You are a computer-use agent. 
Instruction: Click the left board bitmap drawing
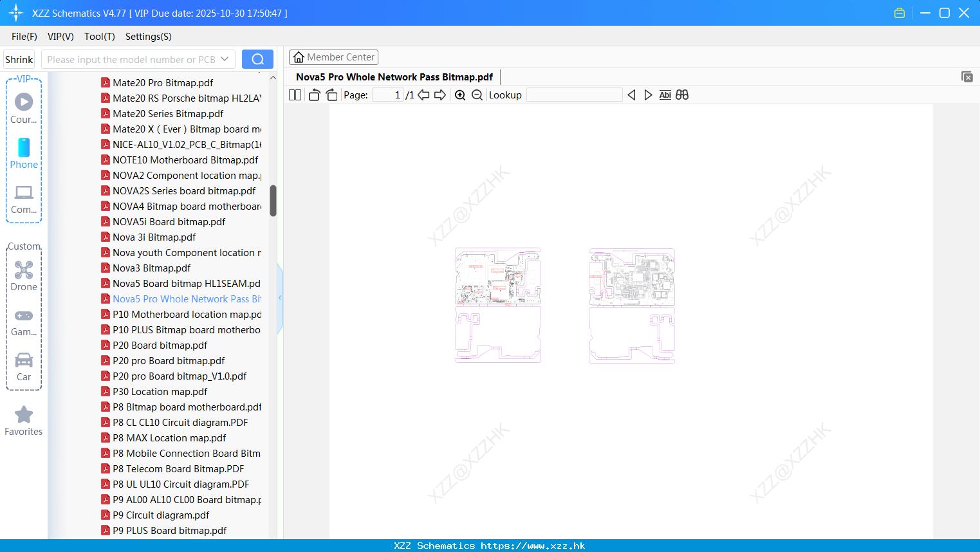click(x=498, y=306)
